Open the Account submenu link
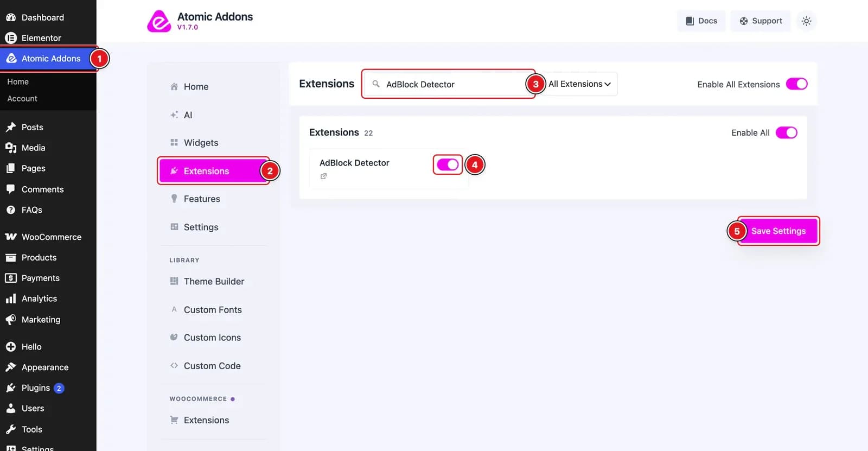 (x=22, y=98)
